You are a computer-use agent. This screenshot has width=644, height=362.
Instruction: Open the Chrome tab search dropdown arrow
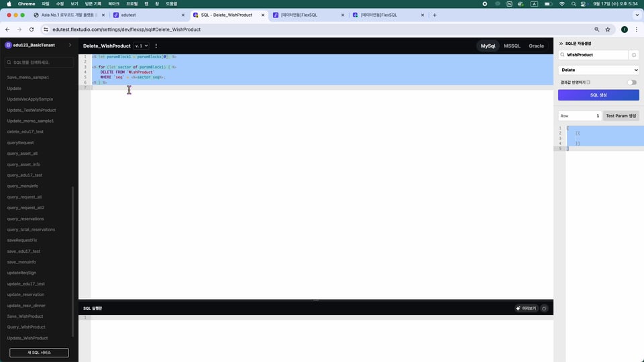tap(637, 15)
